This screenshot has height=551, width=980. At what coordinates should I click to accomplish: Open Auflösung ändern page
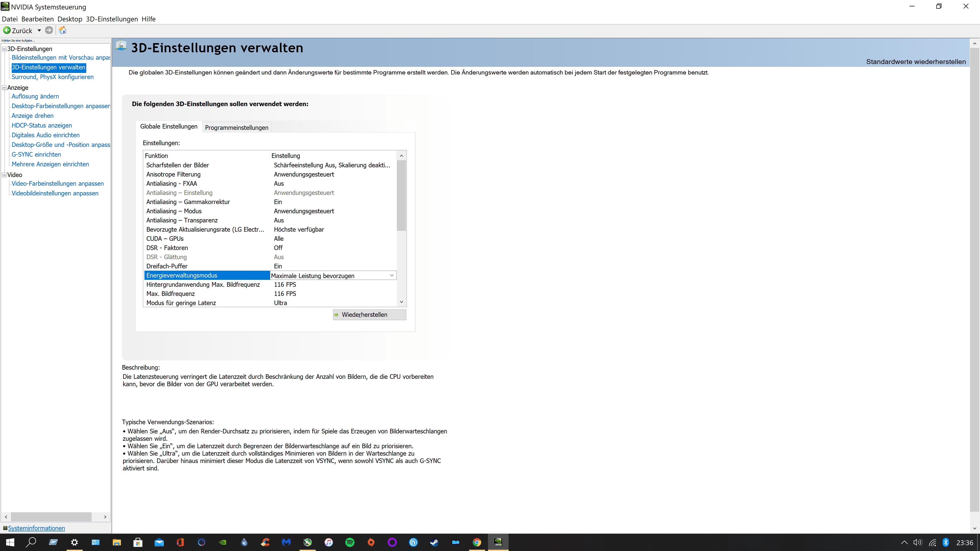click(x=35, y=96)
